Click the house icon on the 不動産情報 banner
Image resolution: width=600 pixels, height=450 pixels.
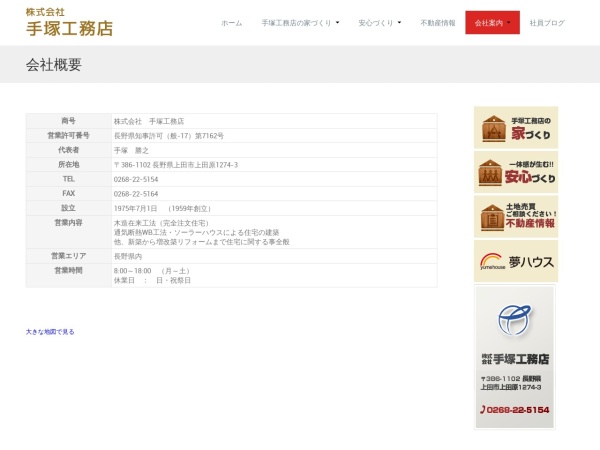coord(492,217)
